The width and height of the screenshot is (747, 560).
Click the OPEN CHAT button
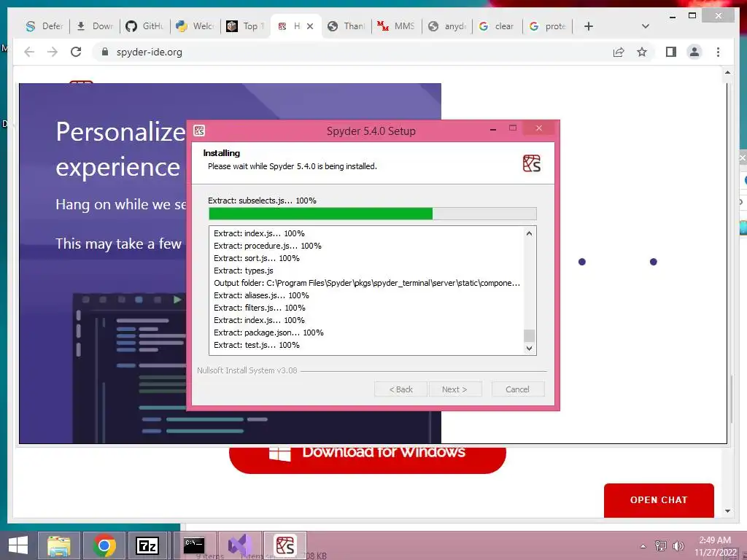659,500
